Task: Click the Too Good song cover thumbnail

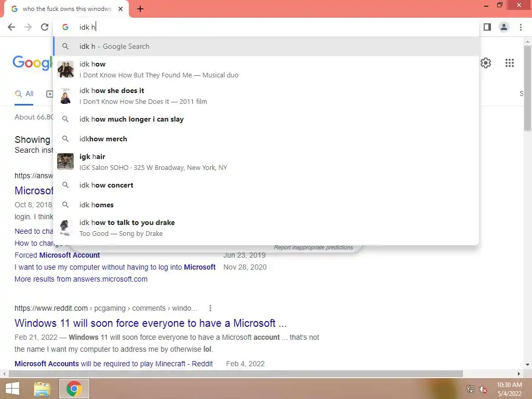Action: [65, 228]
